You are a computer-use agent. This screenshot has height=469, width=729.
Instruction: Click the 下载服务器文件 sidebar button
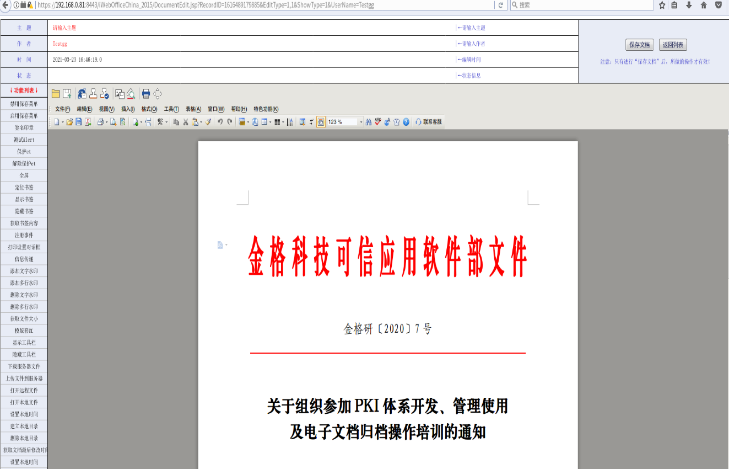(x=24, y=366)
